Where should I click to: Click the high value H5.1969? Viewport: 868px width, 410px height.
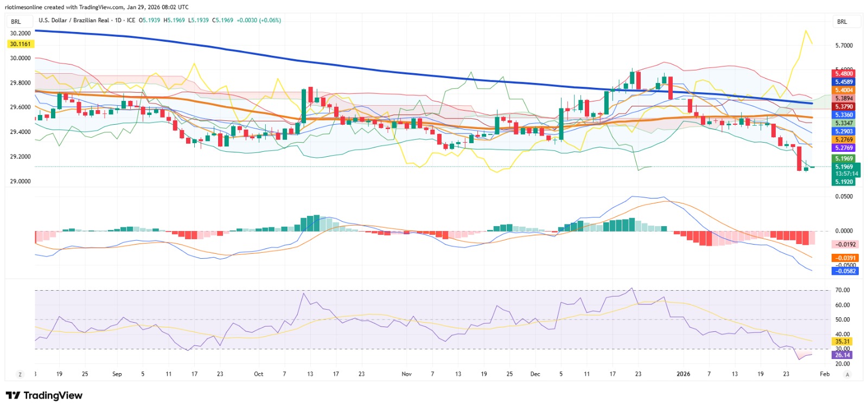(174, 20)
